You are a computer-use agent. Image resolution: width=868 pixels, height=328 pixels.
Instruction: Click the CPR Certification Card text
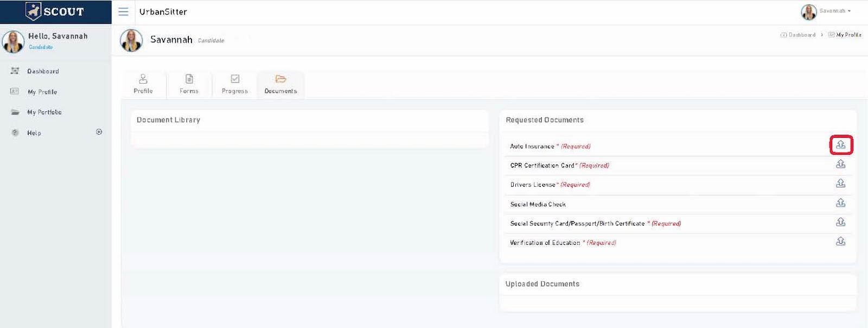pos(542,166)
